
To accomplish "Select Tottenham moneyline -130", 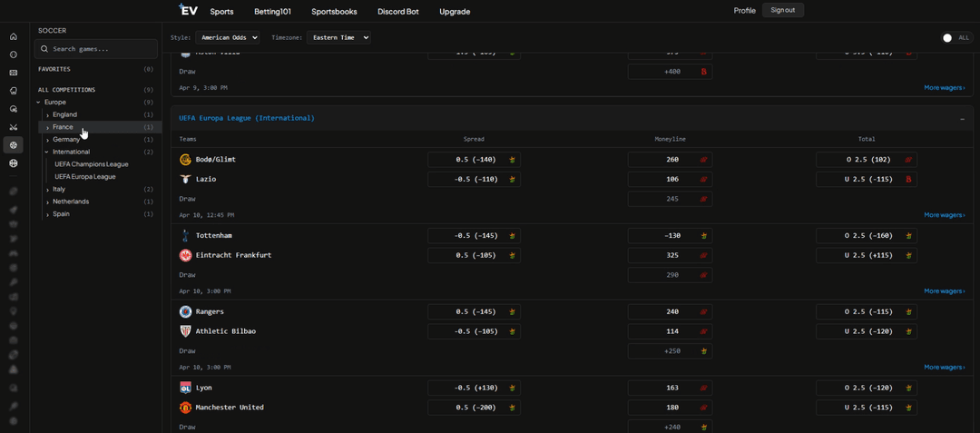I will pyautogui.click(x=670, y=235).
